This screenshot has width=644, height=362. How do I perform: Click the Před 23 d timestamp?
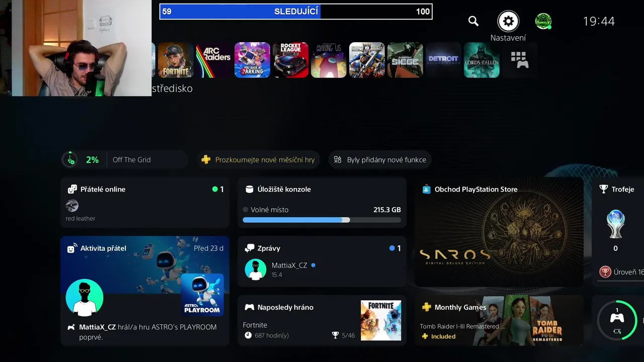[208, 248]
